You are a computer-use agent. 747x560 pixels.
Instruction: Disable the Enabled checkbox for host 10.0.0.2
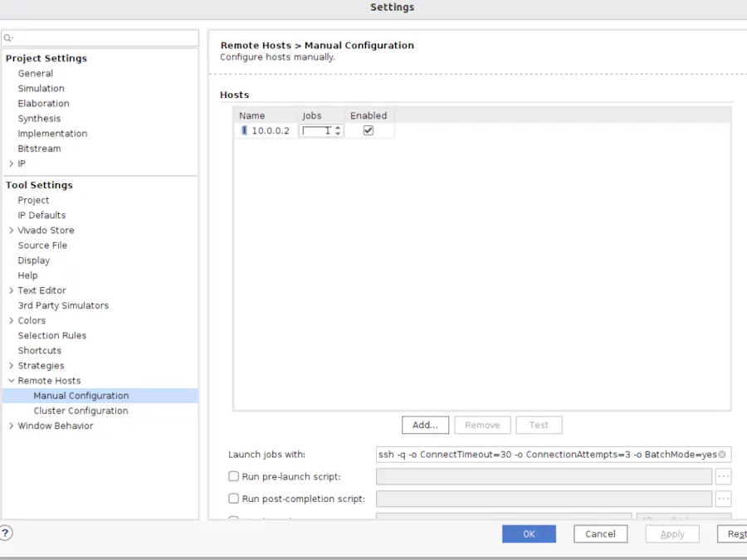point(368,129)
